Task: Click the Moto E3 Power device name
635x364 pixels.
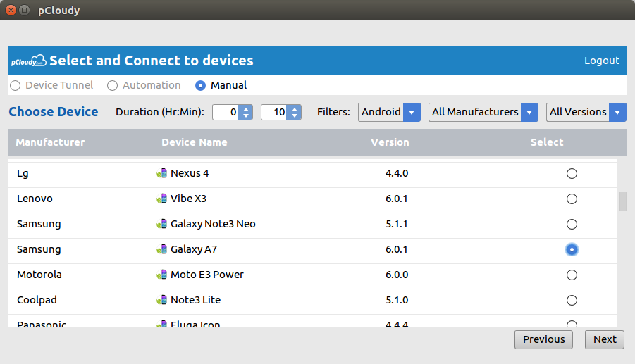Action: 207,275
